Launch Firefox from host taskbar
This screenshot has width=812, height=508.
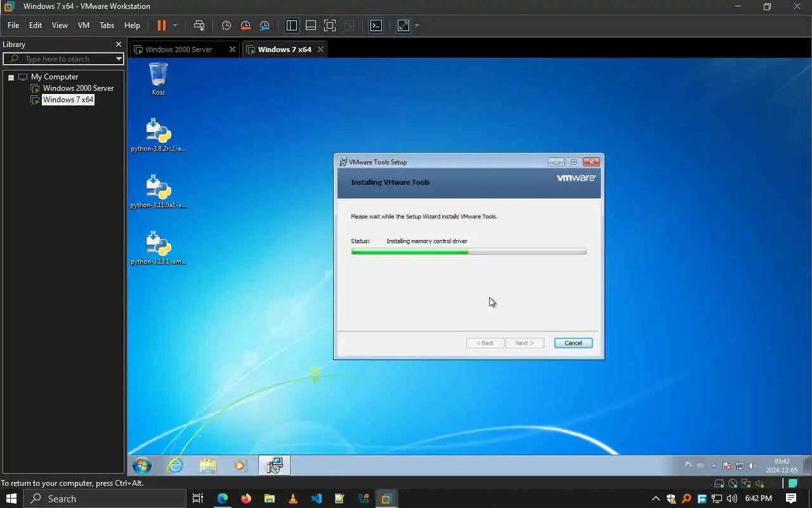coord(246,498)
